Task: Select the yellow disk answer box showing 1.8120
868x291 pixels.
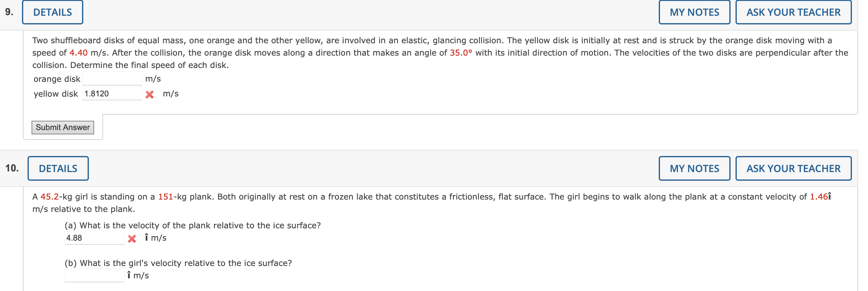Action: tap(112, 93)
